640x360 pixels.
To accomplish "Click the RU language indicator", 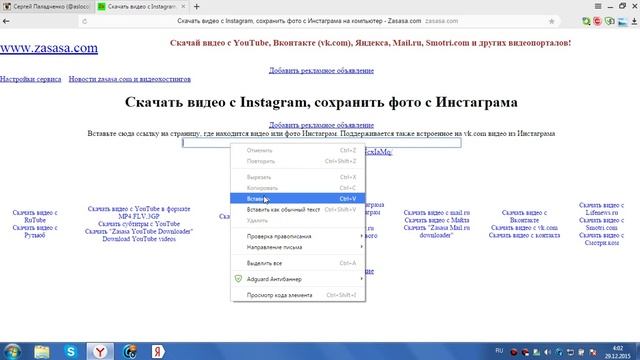I will pos(499,351).
